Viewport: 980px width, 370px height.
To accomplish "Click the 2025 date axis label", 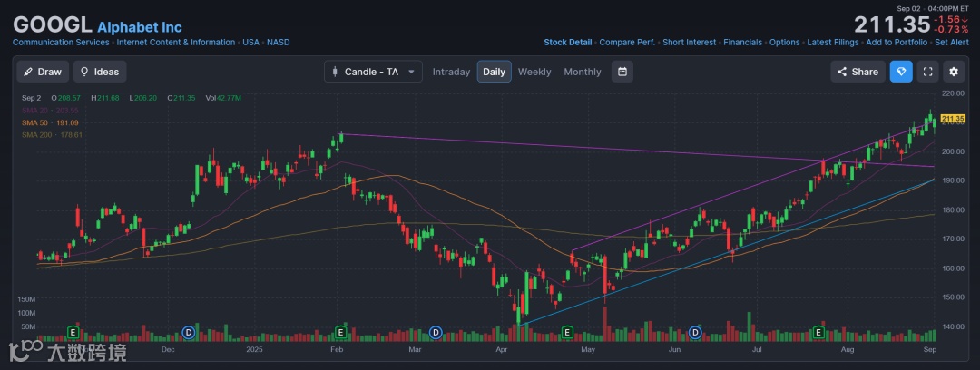I will tap(255, 350).
